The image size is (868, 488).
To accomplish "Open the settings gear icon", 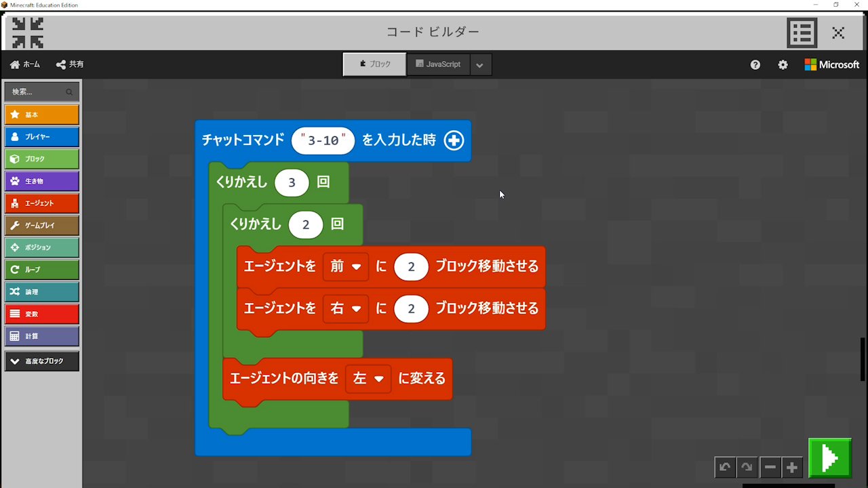I will click(x=783, y=65).
